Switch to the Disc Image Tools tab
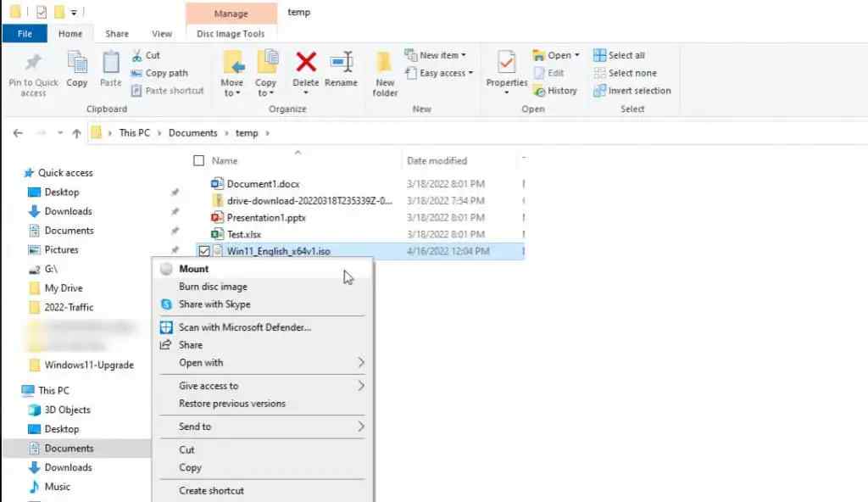This screenshot has width=868, height=502. [231, 34]
